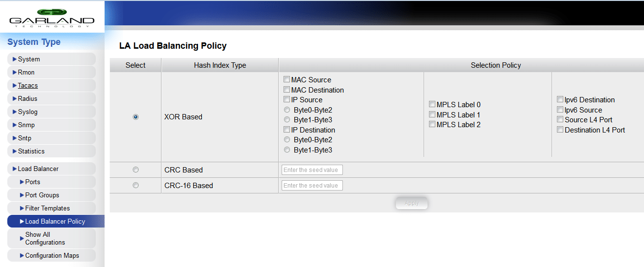
Task: Open the Load Balancer section
Action: [x=51, y=169]
